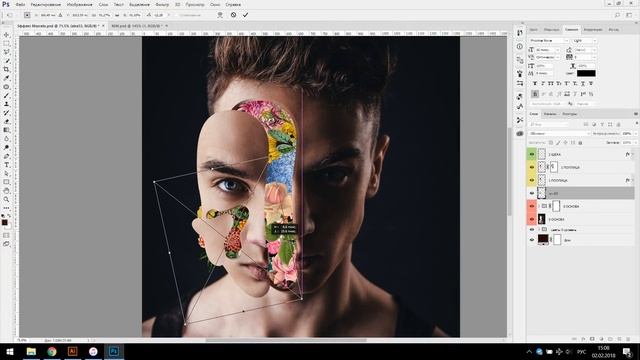Select the Crop tool
The width and height of the screenshot is (640, 360).
6,69
